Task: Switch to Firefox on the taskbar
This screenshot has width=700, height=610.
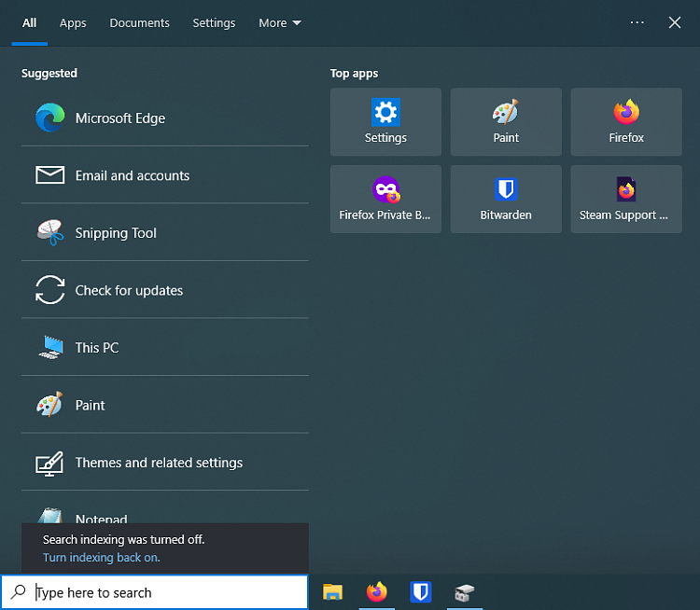Action: click(376, 592)
